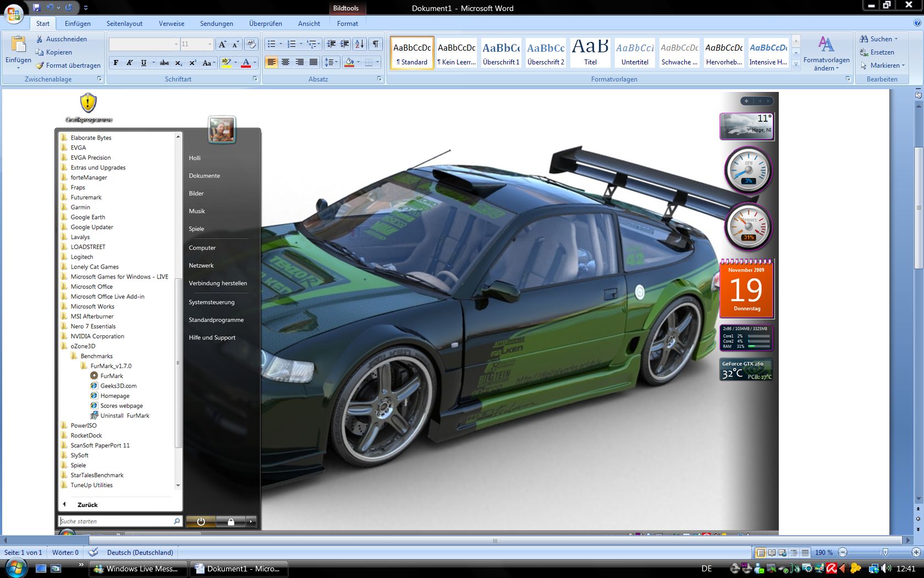The image size is (924, 578).
Task: Open the round Office button menu
Action: tap(14, 13)
